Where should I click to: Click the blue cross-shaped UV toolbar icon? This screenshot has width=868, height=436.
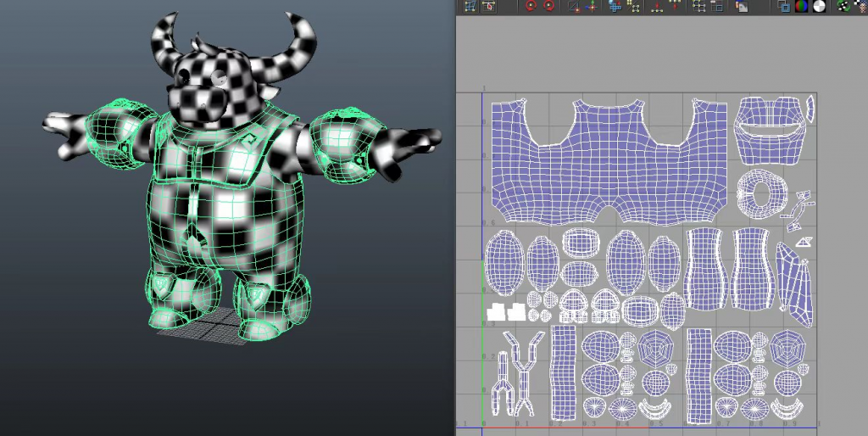point(615,6)
